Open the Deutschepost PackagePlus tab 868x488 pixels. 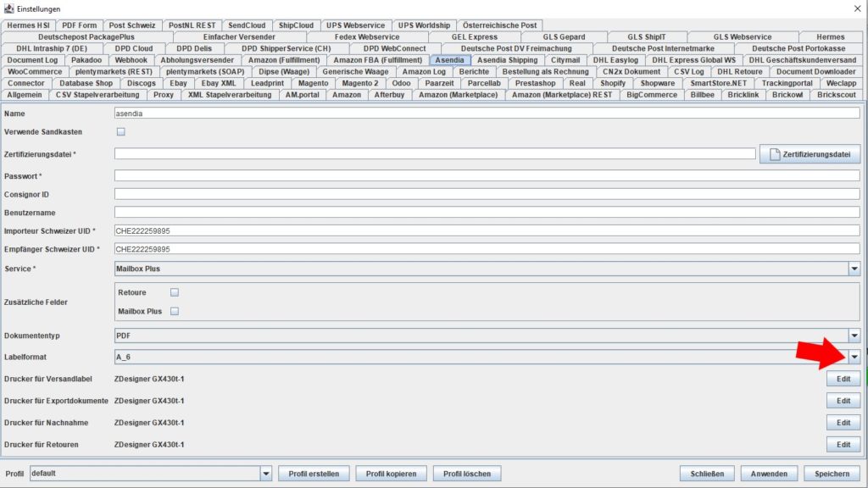(86, 36)
